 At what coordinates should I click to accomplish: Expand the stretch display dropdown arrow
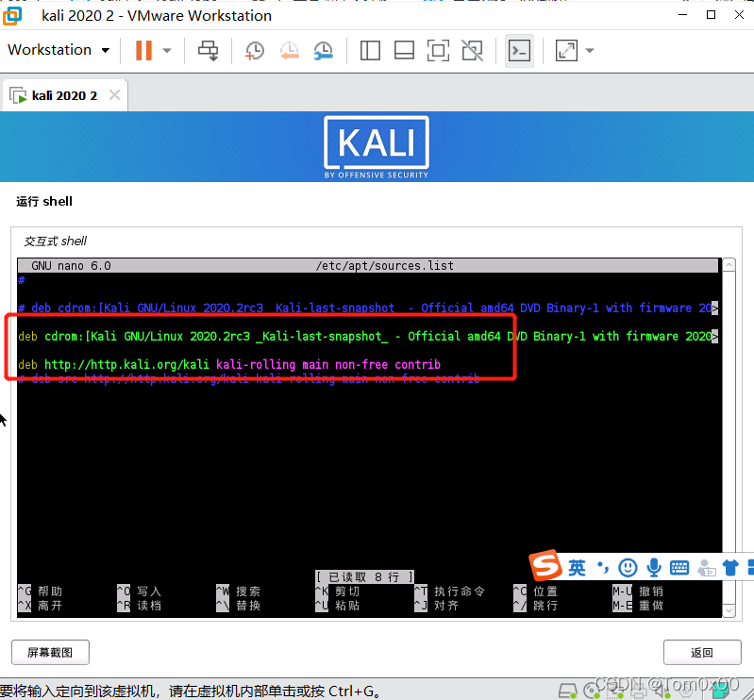point(590,51)
